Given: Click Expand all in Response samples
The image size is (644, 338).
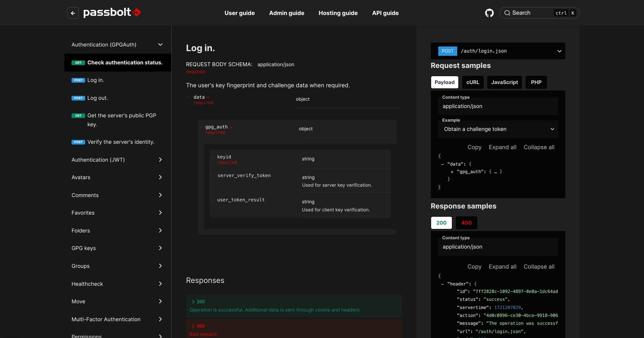Looking at the screenshot, I should pyautogui.click(x=502, y=267).
